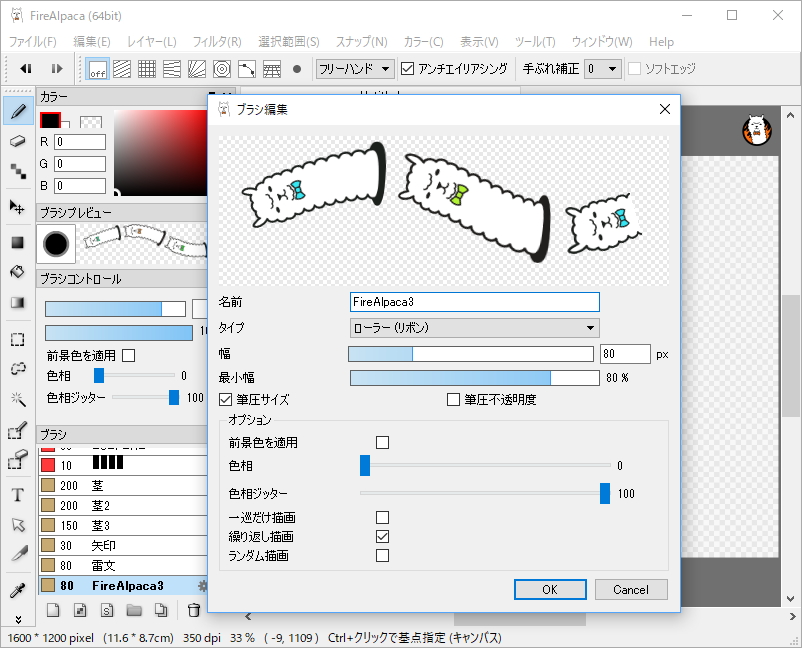Click the 最小幅 slider bar
This screenshot has height=648, width=802.
(475, 378)
